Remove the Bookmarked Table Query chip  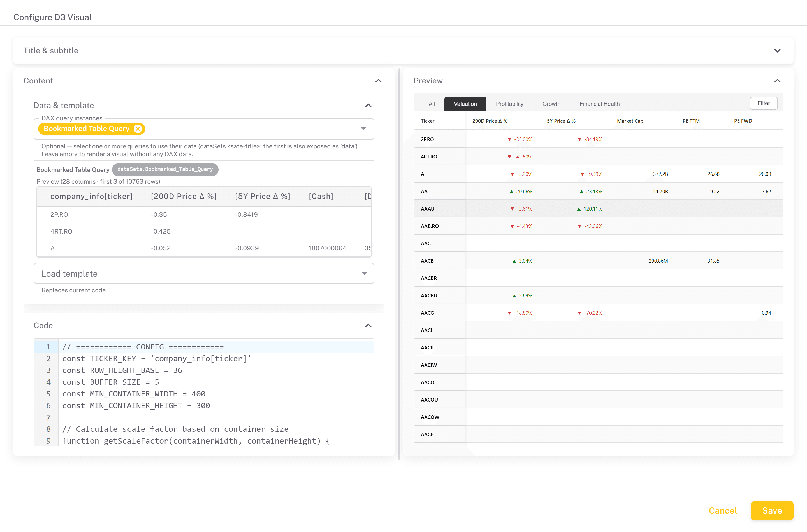pos(138,129)
